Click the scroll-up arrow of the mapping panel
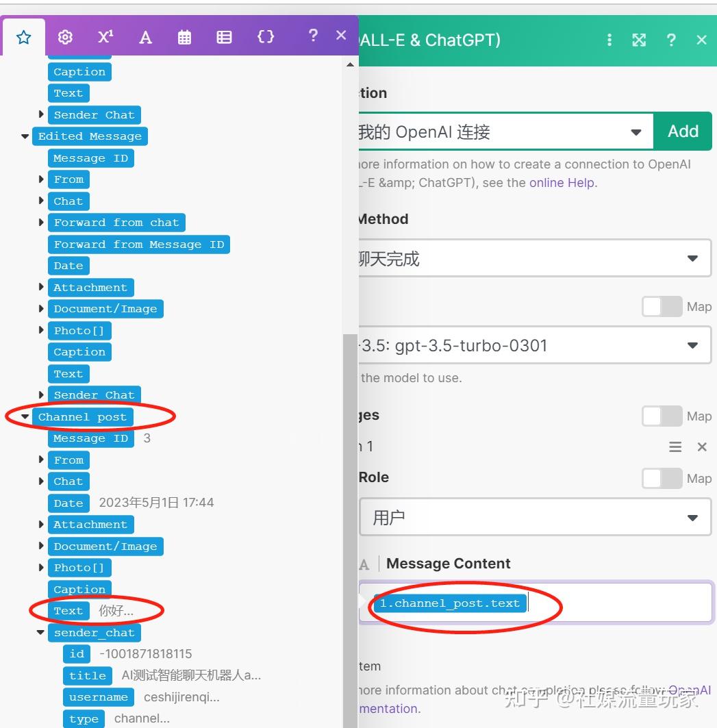This screenshot has height=728, width=717. (350, 64)
